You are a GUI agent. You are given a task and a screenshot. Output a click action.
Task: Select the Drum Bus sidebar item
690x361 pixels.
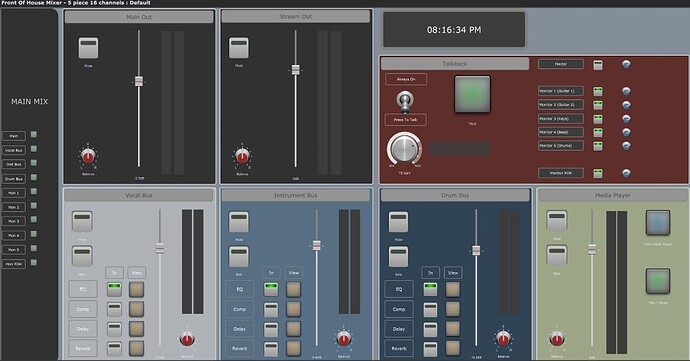[x=14, y=179]
